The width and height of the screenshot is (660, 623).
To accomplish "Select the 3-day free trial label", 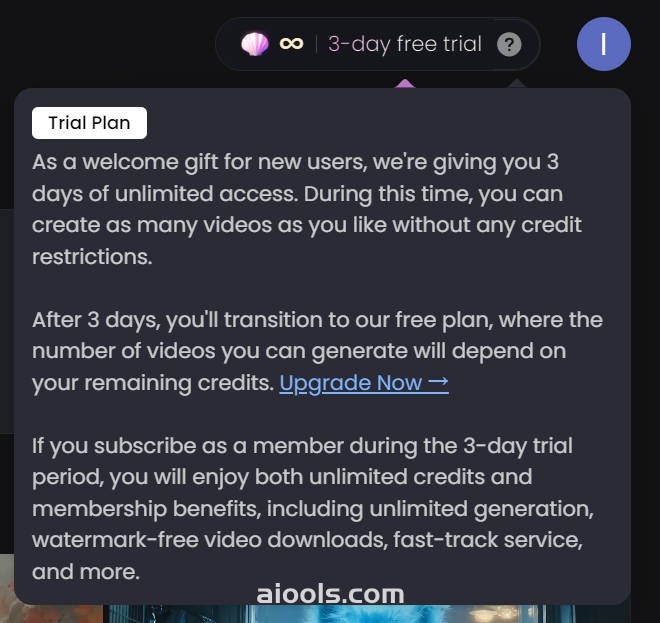I will coord(405,44).
